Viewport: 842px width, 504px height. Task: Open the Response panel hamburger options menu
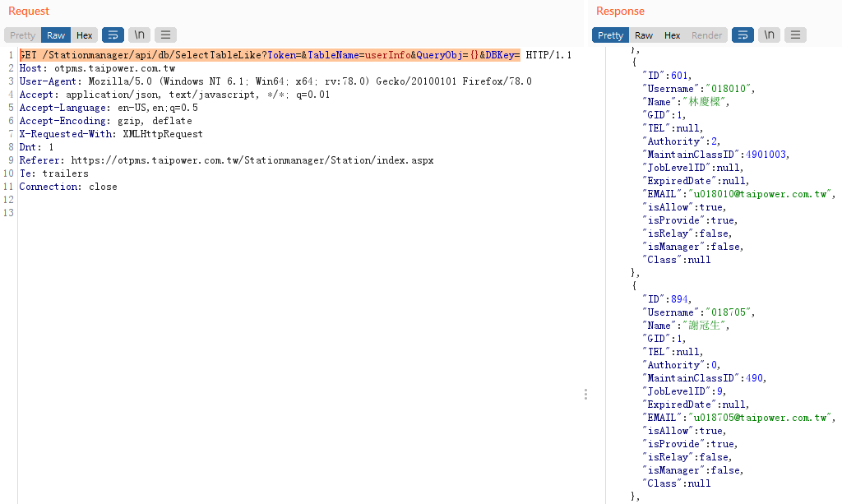795,35
